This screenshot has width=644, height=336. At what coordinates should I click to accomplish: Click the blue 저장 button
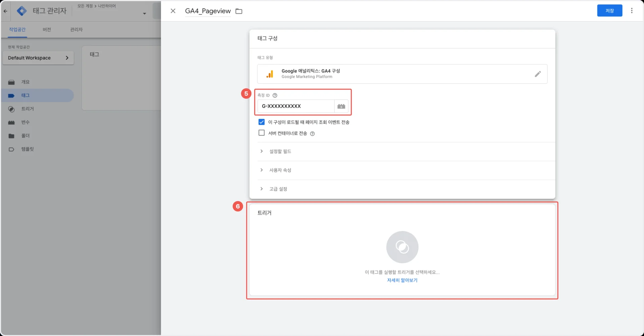[609, 11]
